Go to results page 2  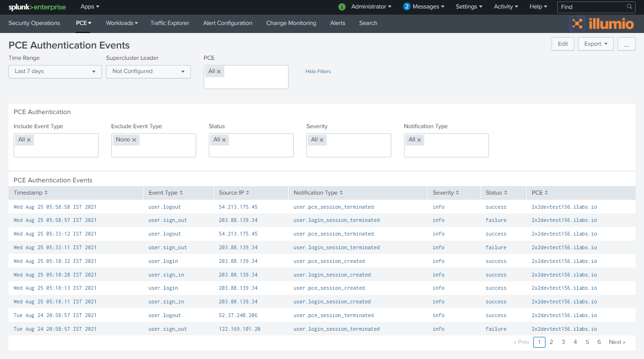pos(551,342)
